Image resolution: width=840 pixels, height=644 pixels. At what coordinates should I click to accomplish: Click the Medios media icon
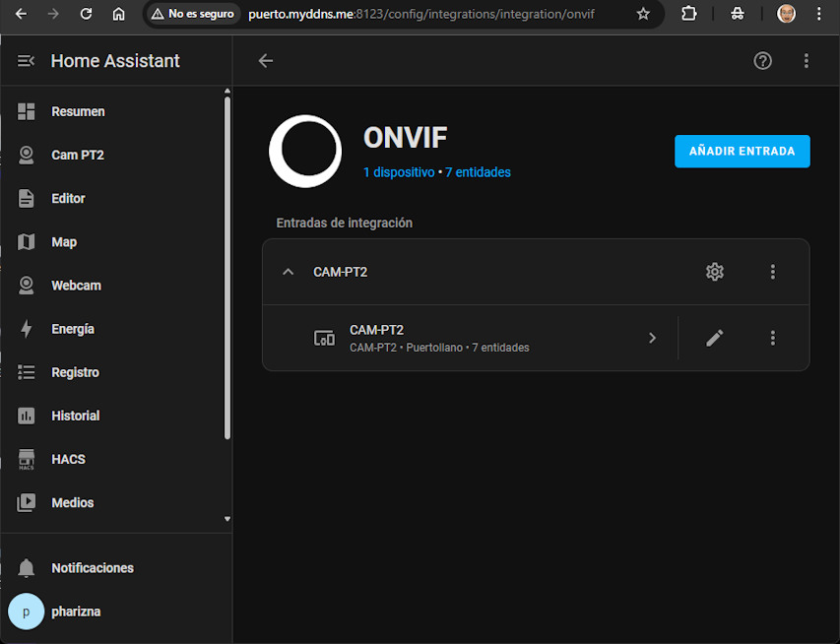[27, 502]
